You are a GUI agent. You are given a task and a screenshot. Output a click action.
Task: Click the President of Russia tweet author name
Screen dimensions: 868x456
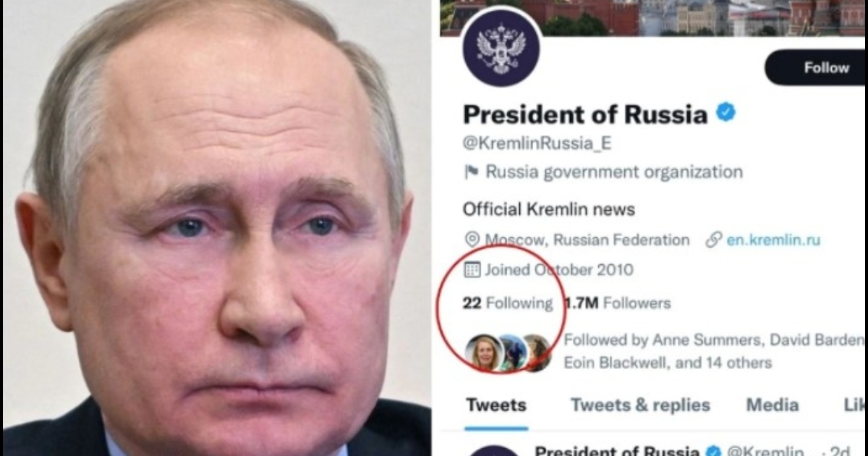click(617, 451)
